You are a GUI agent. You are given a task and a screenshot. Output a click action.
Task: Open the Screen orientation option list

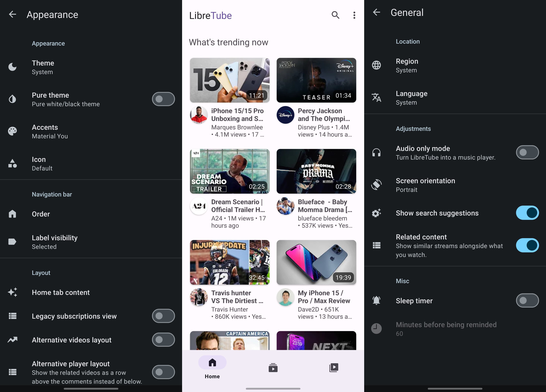click(x=425, y=185)
